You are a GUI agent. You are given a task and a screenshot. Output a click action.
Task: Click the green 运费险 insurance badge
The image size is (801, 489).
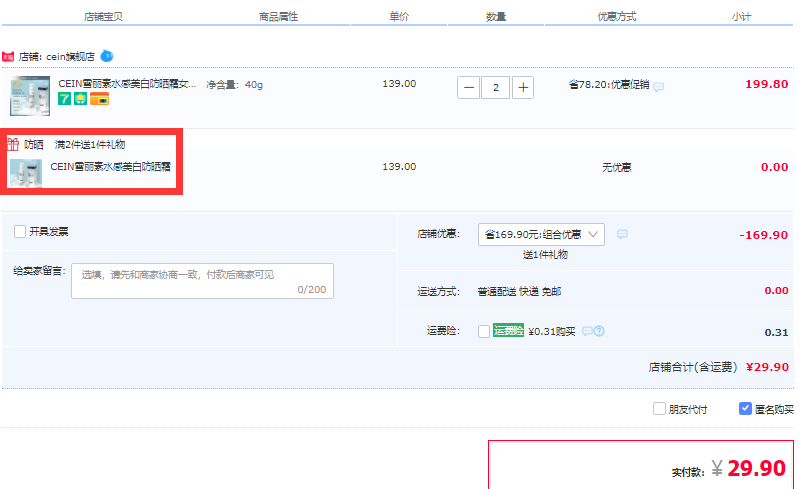click(x=508, y=331)
